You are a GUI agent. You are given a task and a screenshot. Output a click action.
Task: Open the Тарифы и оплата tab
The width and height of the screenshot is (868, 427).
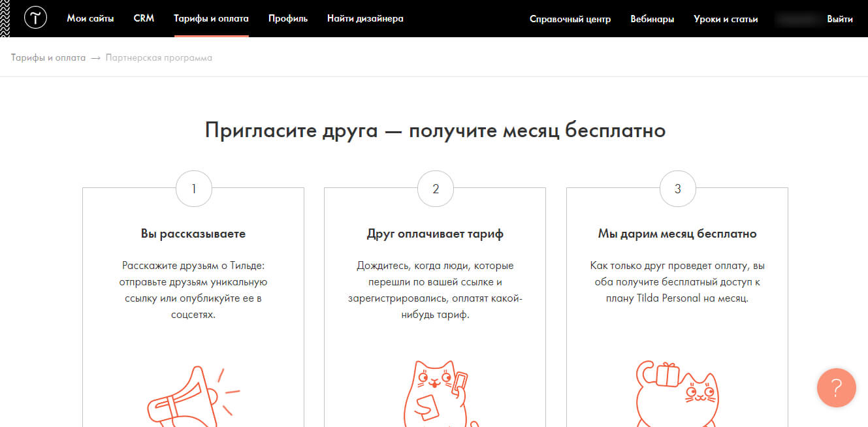(211, 18)
